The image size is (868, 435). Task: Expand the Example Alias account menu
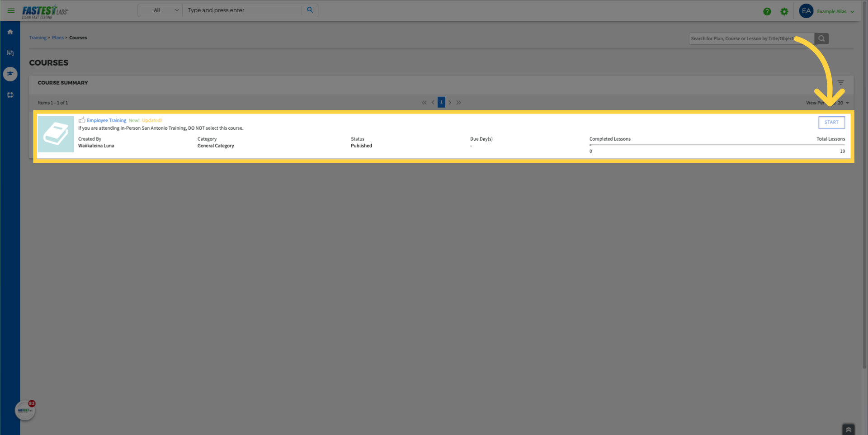(835, 12)
